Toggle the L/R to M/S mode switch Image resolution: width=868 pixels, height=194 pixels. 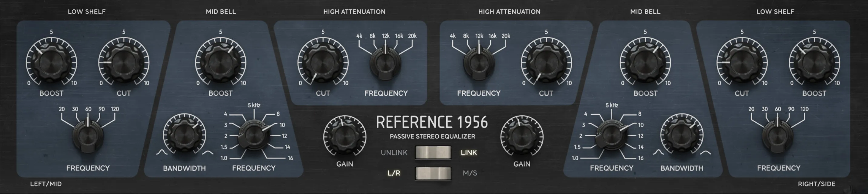[x=433, y=173]
